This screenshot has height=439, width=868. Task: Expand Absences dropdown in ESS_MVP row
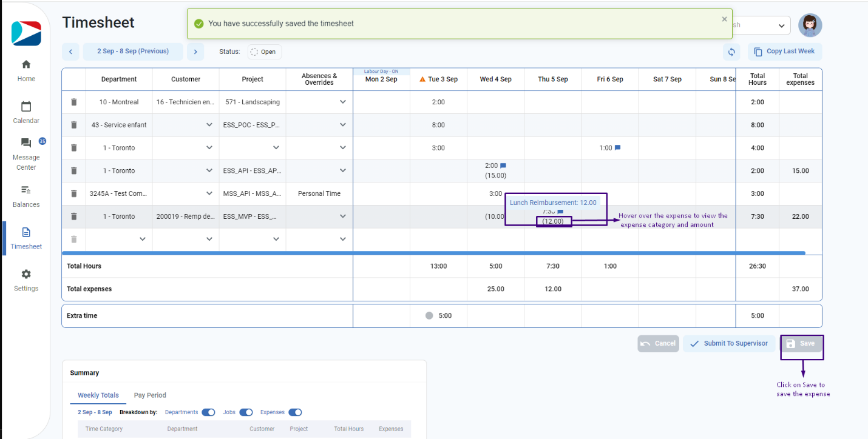point(343,216)
